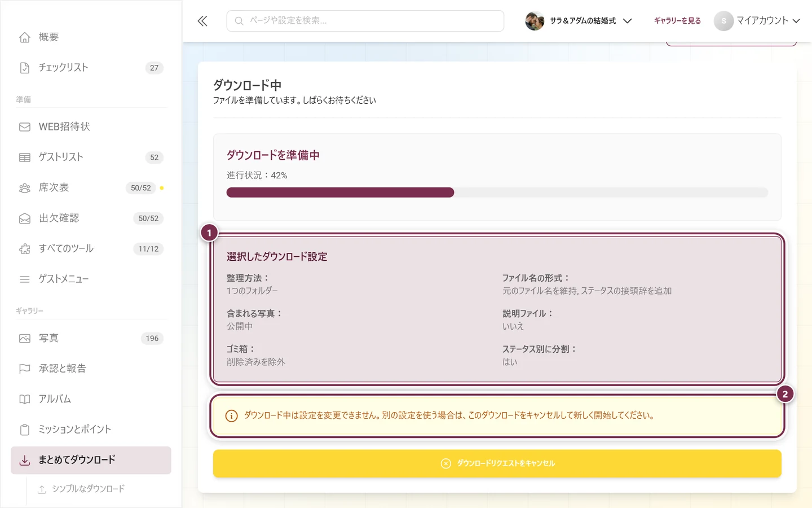Click ダウンロードリクエストをキャンセル button
The height and width of the screenshot is (508, 812).
[497, 463]
